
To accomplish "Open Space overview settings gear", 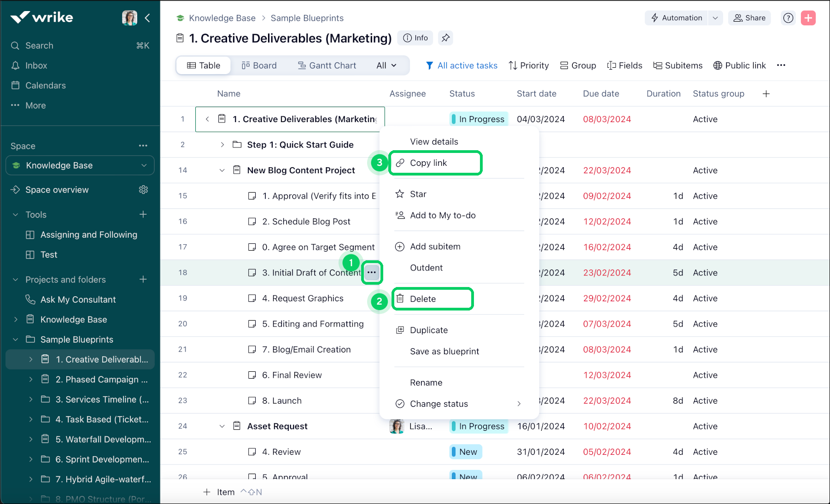I will [143, 190].
